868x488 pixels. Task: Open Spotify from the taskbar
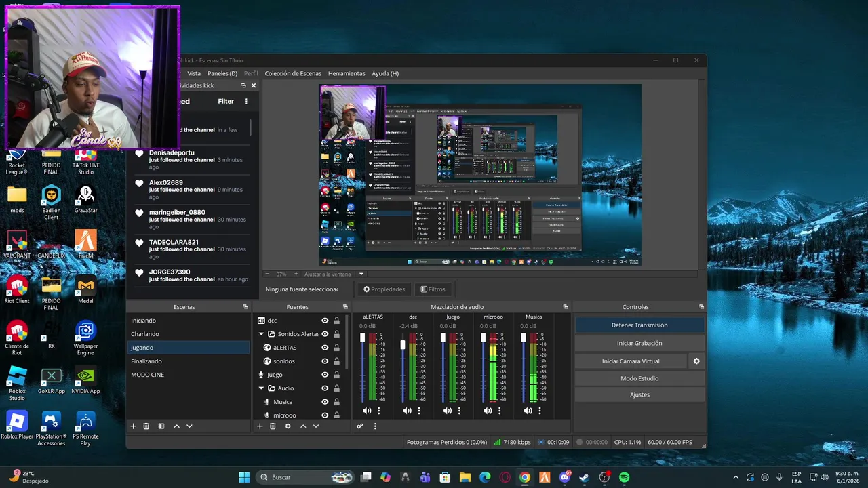pyautogui.click(x=625, y=477)
